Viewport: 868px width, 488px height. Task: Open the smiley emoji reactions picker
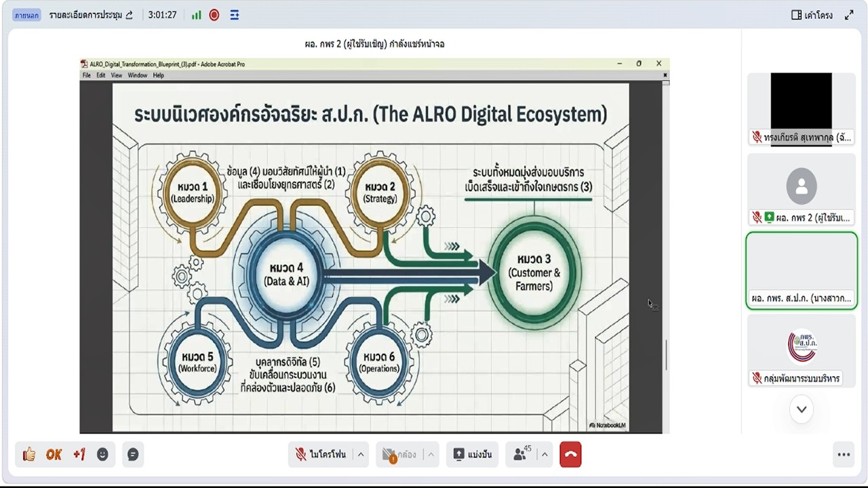click(102, 454)
